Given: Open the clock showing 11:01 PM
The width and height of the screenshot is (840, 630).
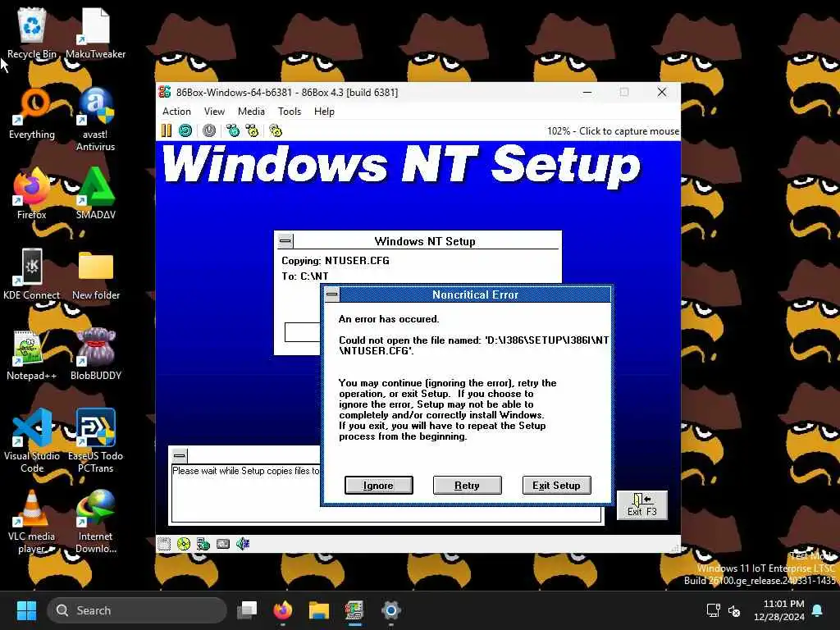Looking at the screenshot, I should click(779, 610).
